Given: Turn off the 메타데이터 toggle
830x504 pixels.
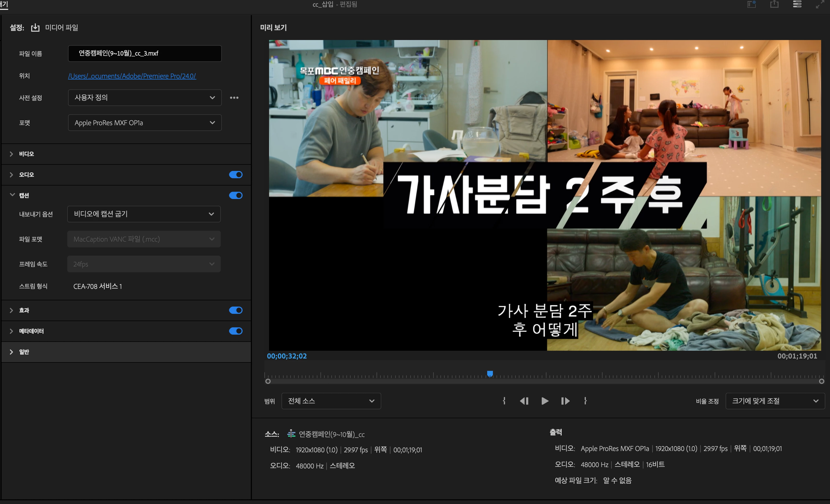Looking at the screenshot, I should (x=236, y=331).
